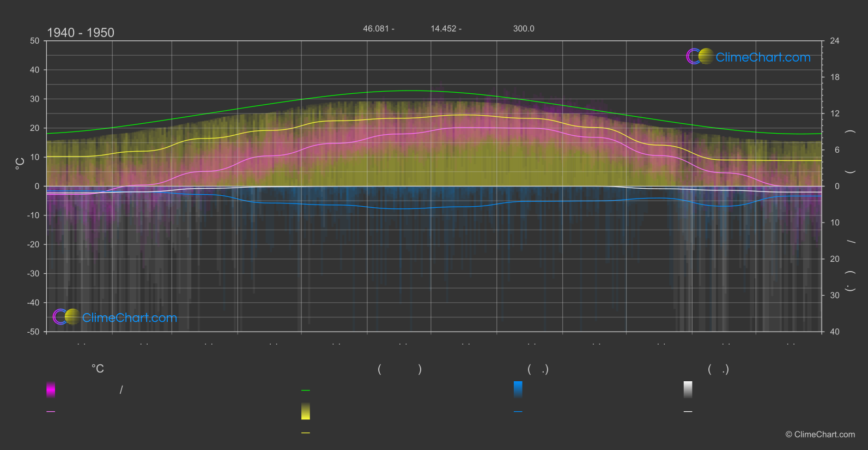Click the 6 tick on right axis
The height and width of the screenshot is (450, 868).
pos(837,150)
